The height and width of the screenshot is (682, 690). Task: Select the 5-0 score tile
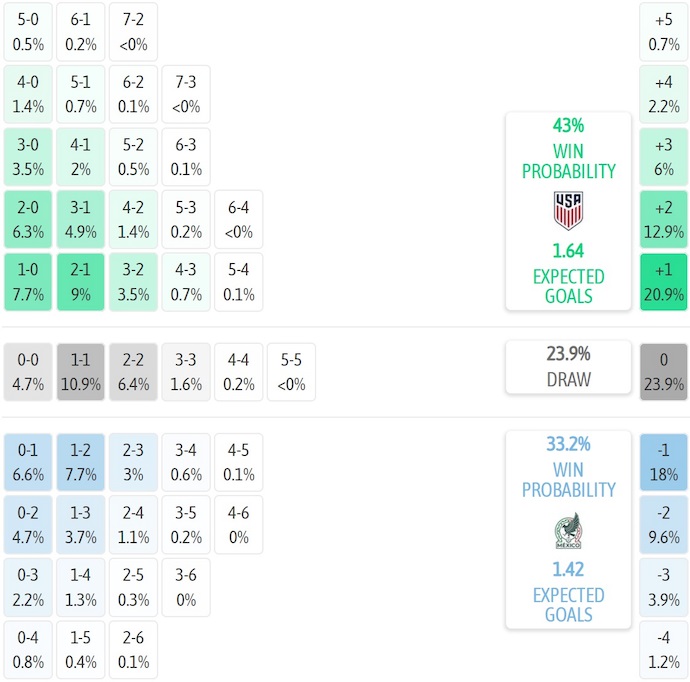click(x=28, y=31)
